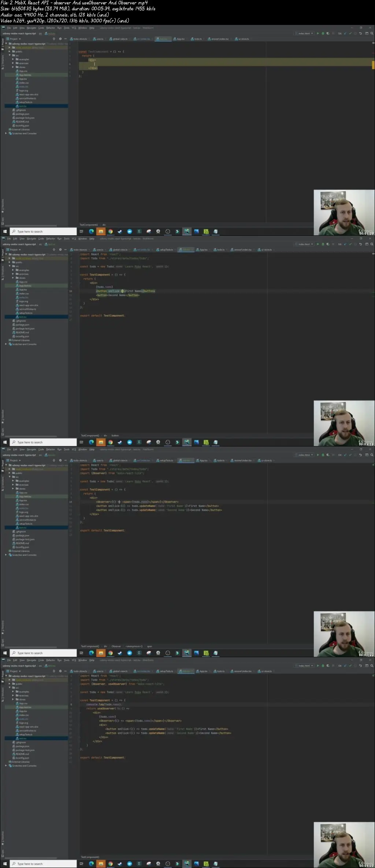This screenshot has height=868, width=375.
Task: Toggle the Favorites tool window in the second frame
Action: (x=3, y=416)
